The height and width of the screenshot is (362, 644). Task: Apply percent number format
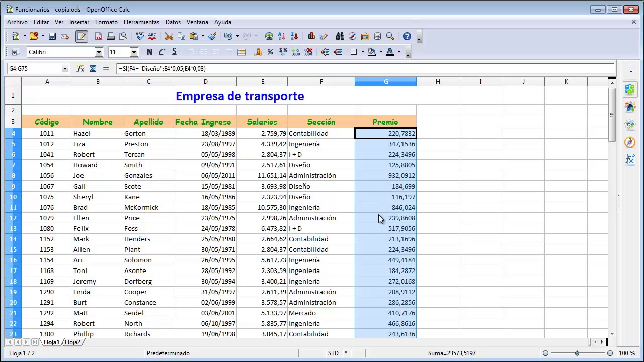point(270,52)
